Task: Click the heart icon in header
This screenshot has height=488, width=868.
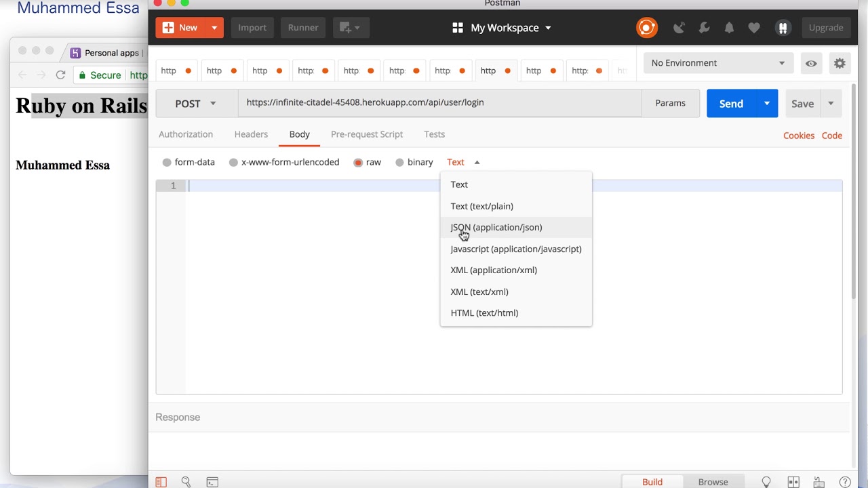Action: click(x=754, y=28)
